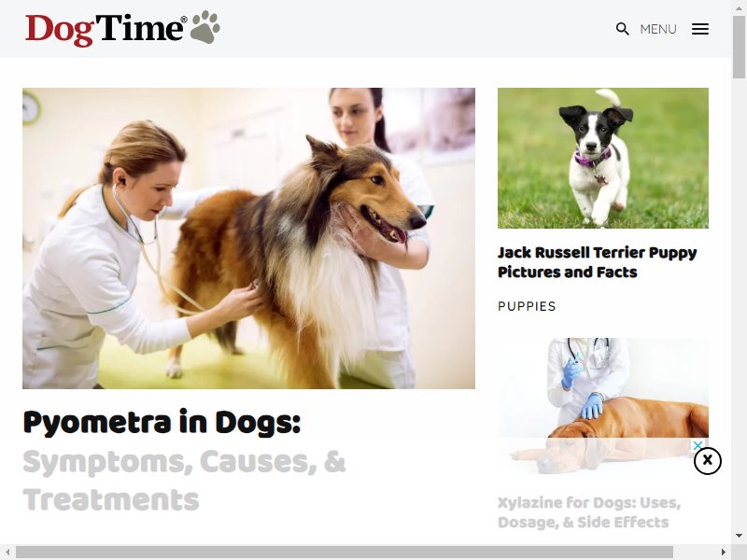The image size is (747, 560).
Task: Click the DogTime paw print logo
Action: pos(205,27)
